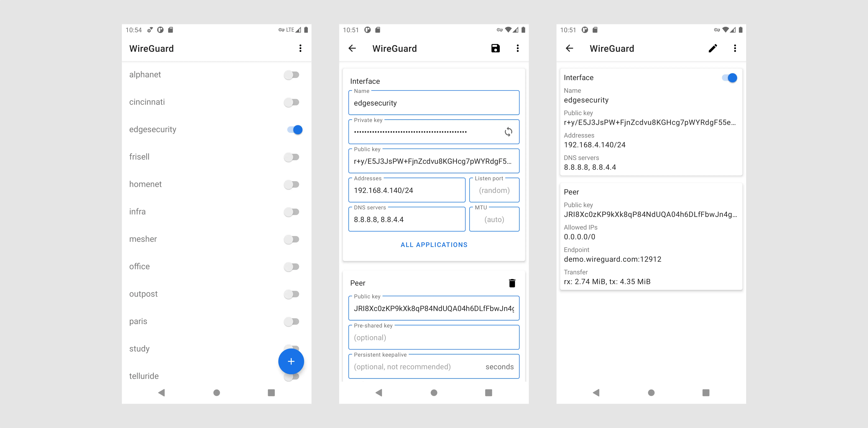The image size is (868, 428).
Task: Set the Listen port field
Action: tap(494, 190)
